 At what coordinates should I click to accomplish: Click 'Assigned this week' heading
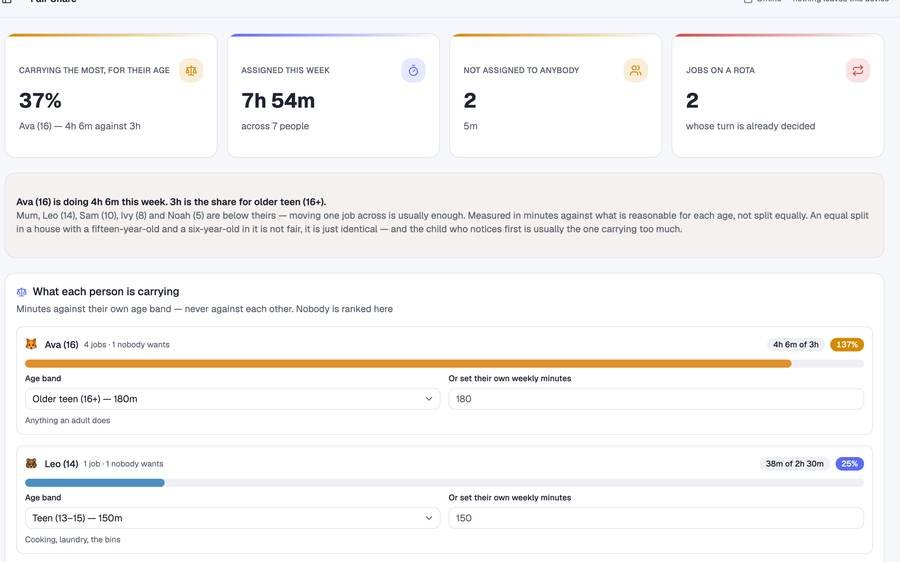285,70
